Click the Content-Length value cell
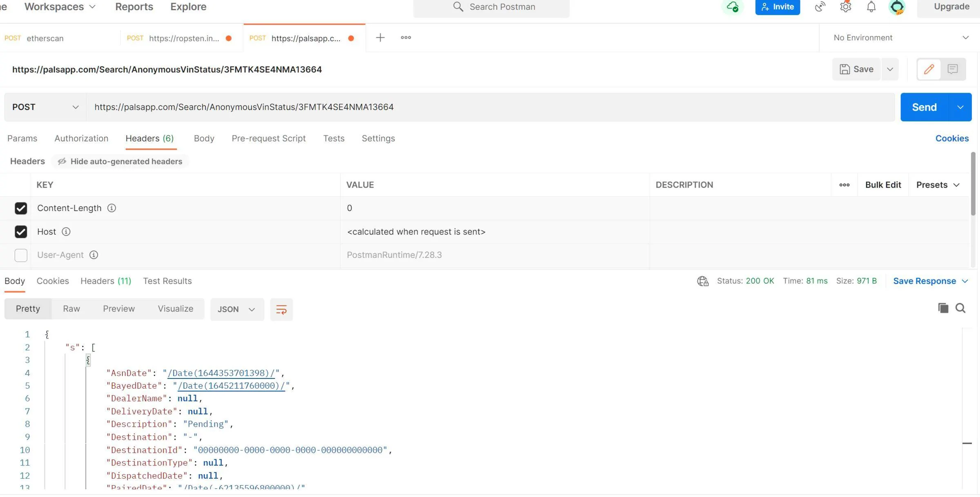 coord(495,208)
